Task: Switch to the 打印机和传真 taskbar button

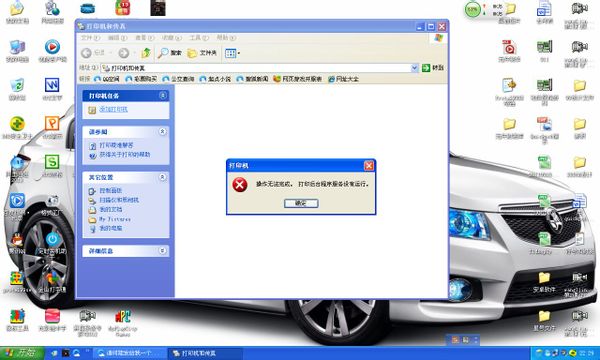Action: (x=205, y=353)
